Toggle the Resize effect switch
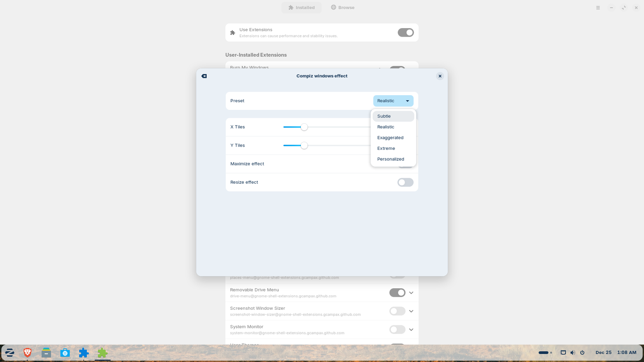 coord(405,182)
